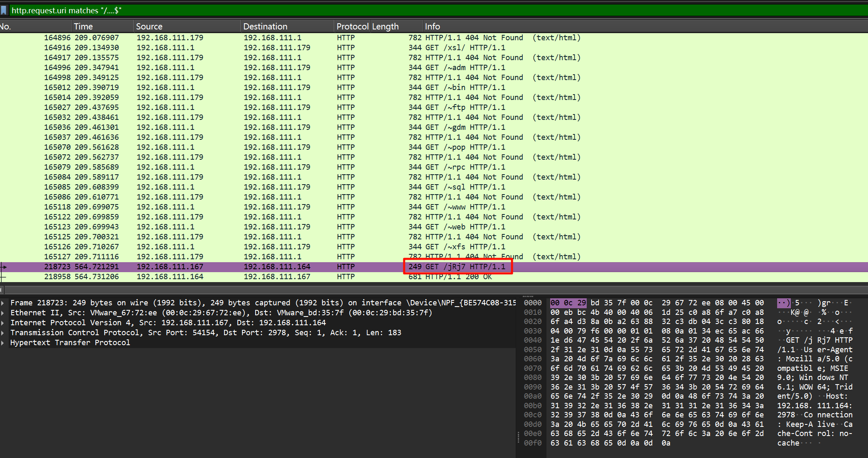Select the GET /jRj7 packet row
The width and height of the screenshot is (868, 458).
[456, 267]
